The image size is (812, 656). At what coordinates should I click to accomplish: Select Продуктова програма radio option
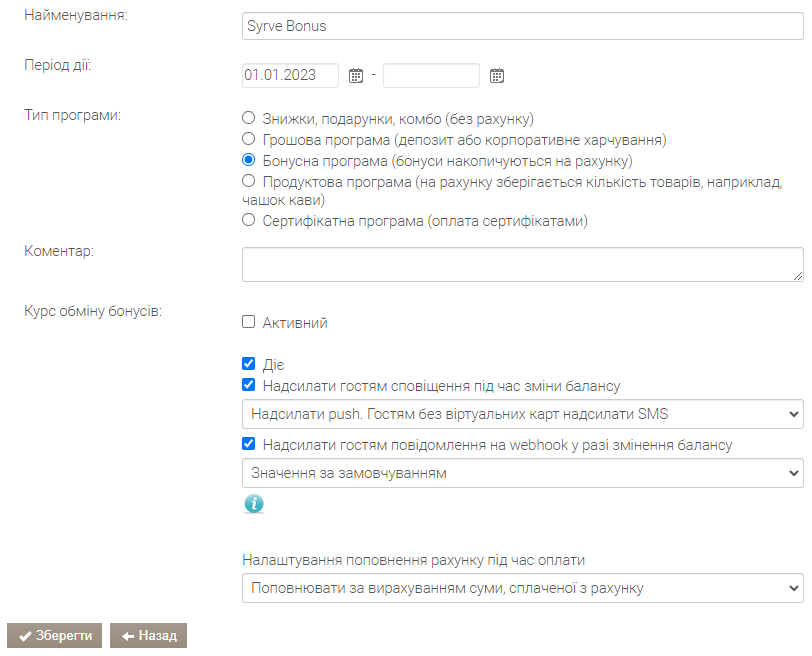click(249, 181)
